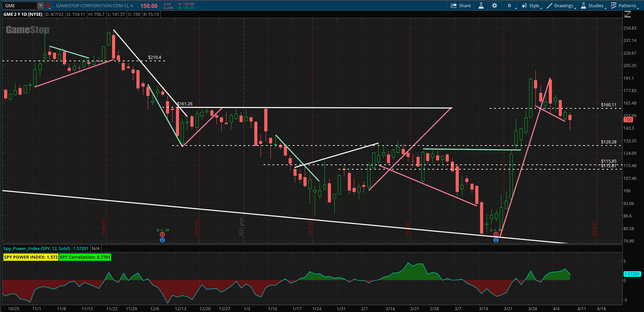This screenshot has height=312, width=644.
Task: Click the $129.28 price level label
Action: pos(609,142)
